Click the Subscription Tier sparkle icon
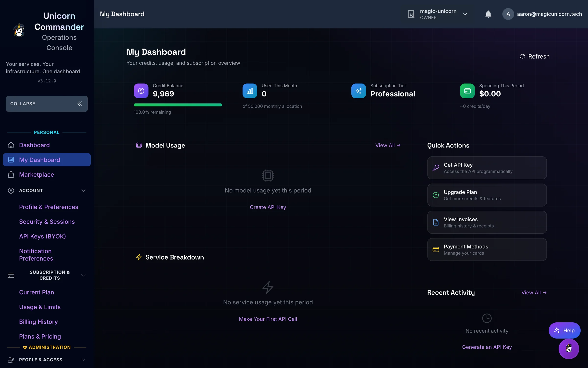Screen dimensions: 588x368 pyautogui.click(x=359, y=91)
